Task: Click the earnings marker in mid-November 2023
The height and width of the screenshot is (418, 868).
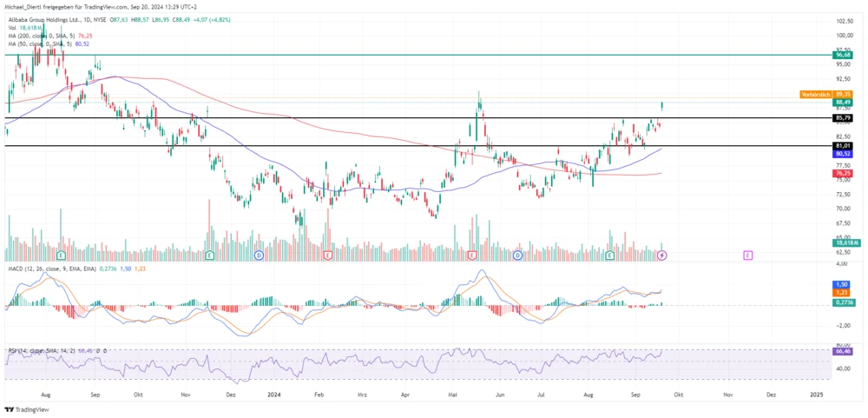Action: [211, 255]
